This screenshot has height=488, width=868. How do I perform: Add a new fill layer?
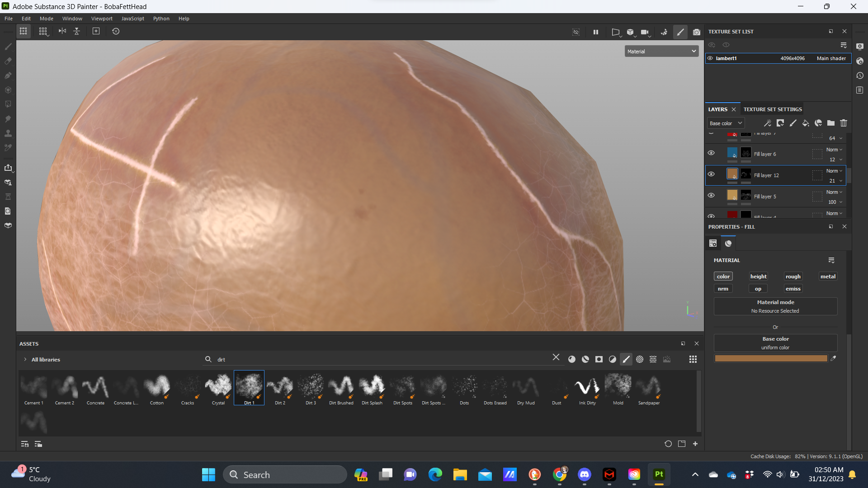(x=806, y=123)
